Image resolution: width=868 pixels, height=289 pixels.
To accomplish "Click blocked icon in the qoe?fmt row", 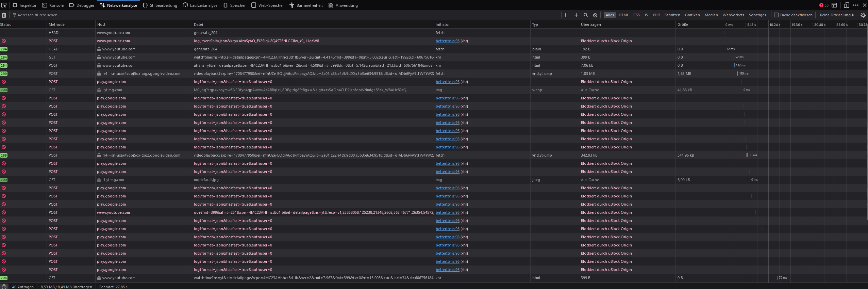I will tap(4, 212).
